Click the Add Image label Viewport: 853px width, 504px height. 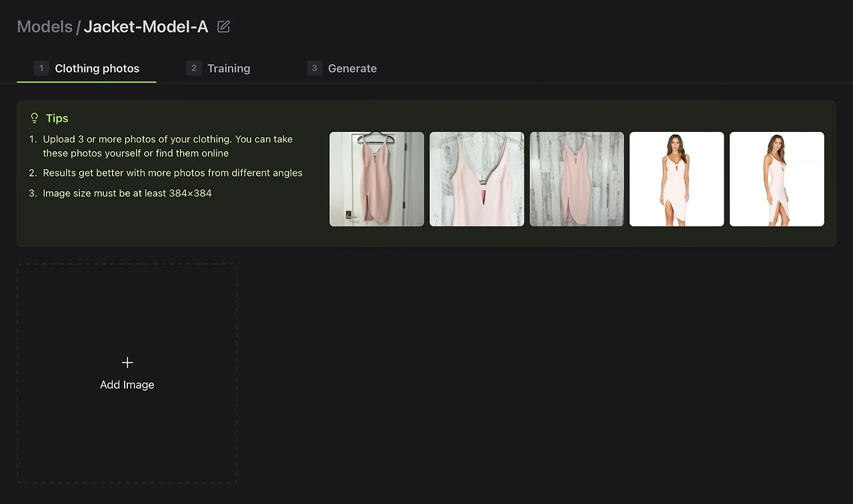click(127, 385)
